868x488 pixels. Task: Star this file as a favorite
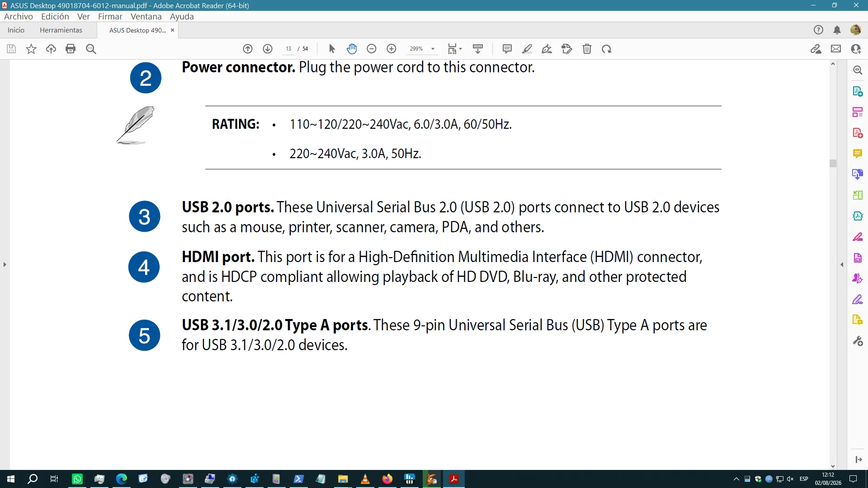click(31, 49)
